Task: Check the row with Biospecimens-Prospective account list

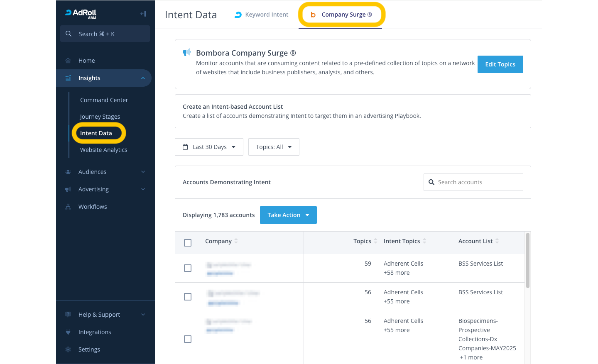Action: click(188, 339)
